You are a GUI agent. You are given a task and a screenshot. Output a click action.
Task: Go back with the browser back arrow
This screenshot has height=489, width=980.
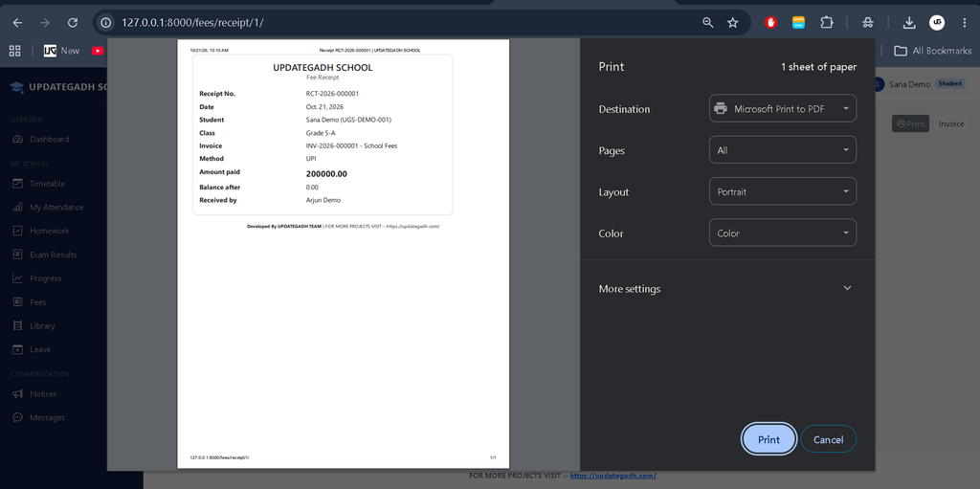(17, 23)
